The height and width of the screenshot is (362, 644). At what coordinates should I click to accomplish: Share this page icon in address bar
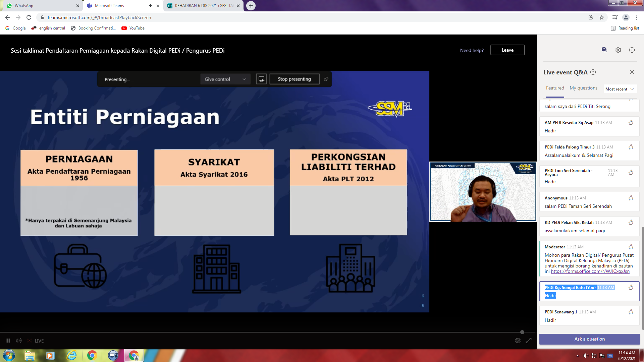coord(591,17)
